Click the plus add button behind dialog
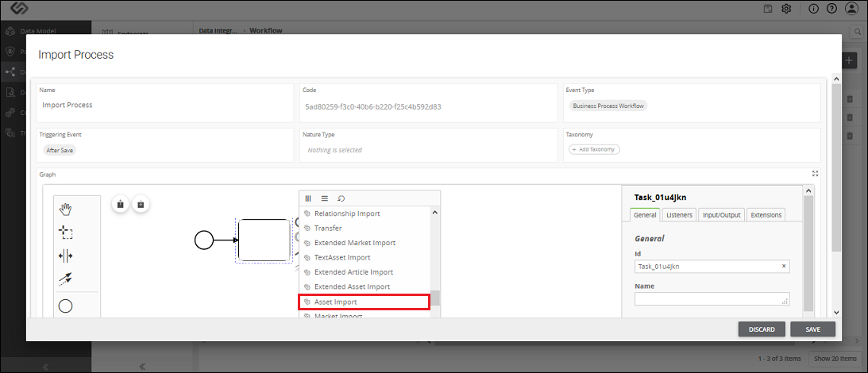The image size is (868, 373). (849, 60)
